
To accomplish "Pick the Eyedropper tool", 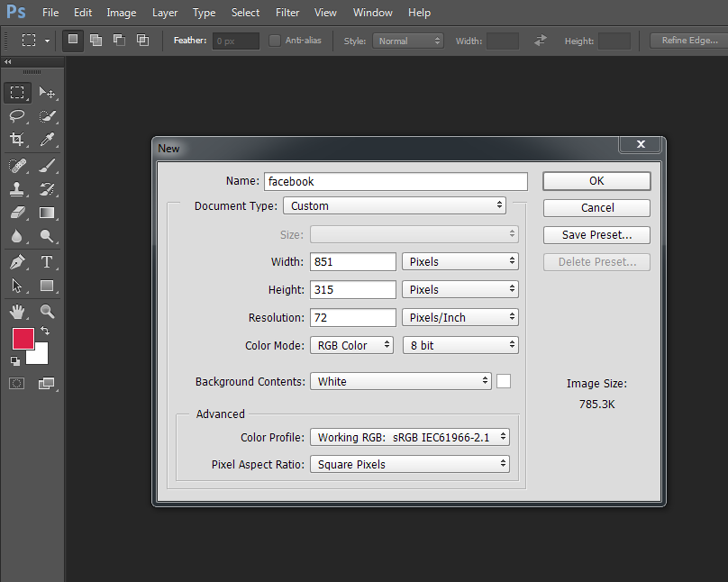I will pyautogui.click(x=47, y=140).
